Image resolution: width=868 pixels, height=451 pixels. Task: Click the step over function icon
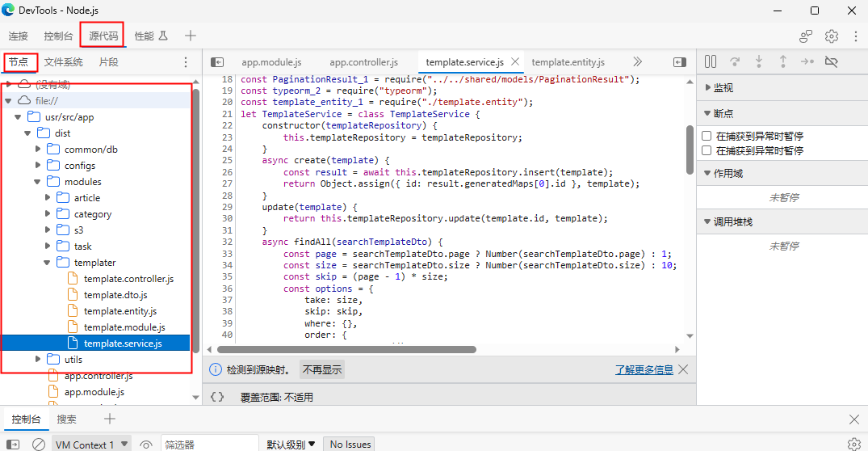(x=735, y=61)
